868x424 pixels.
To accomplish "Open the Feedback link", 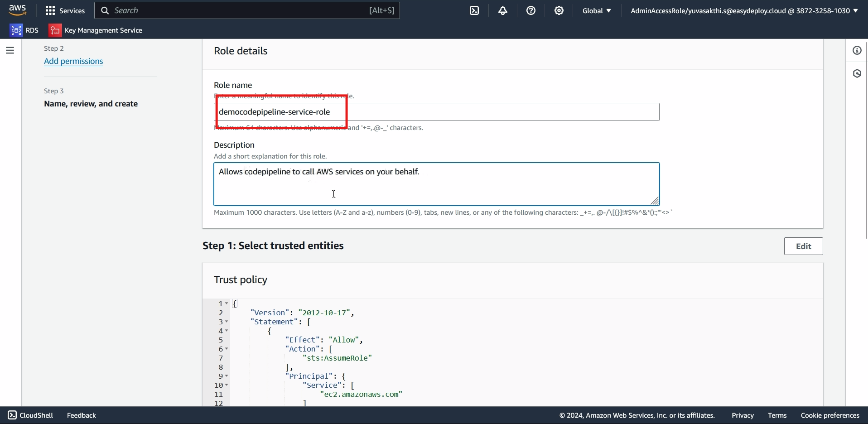I will (82, 415).
